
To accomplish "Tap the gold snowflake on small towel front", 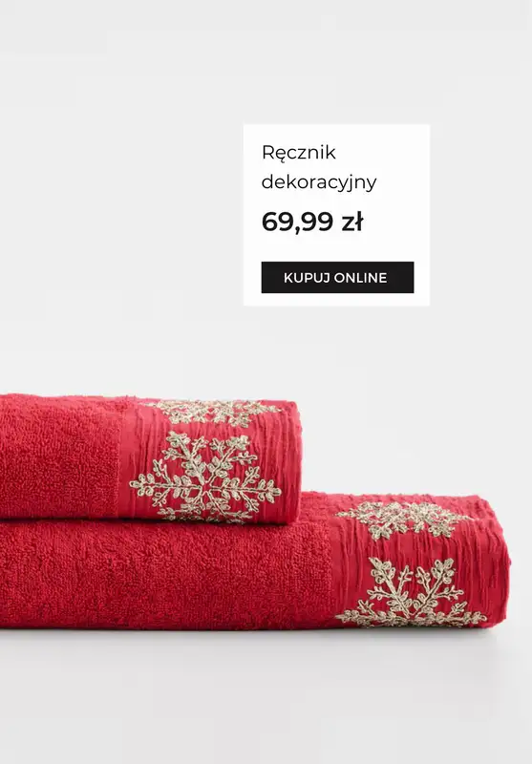I will coord(205,476).
